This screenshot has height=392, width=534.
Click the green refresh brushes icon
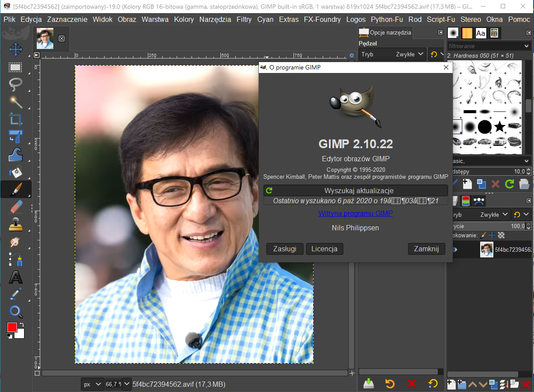point(510,184)
